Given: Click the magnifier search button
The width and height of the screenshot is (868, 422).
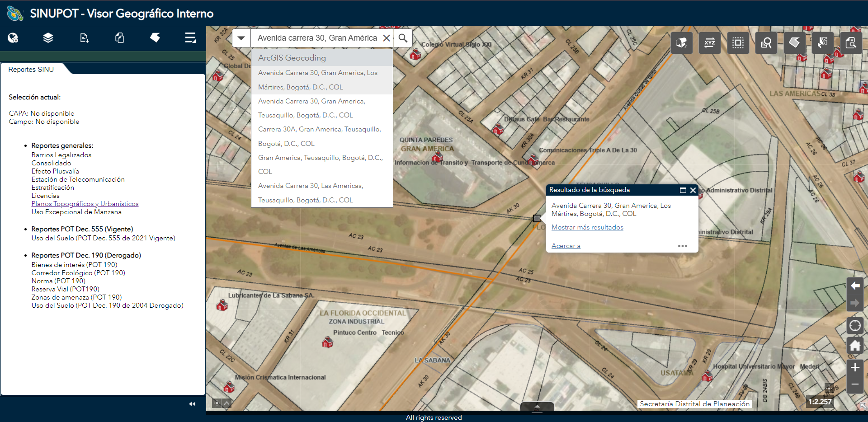Looking at the screenshot, I should point(403,38).
